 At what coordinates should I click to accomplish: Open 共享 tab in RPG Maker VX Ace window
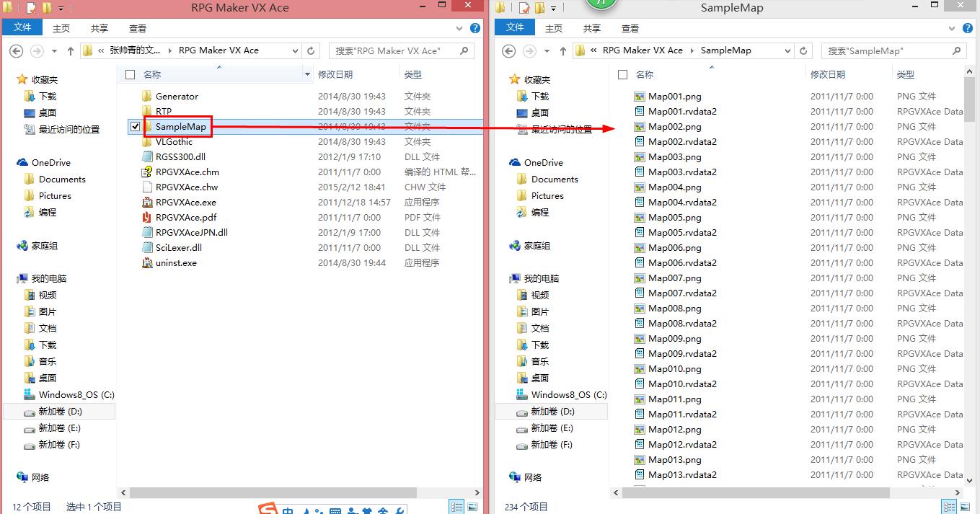click(100, 28)
